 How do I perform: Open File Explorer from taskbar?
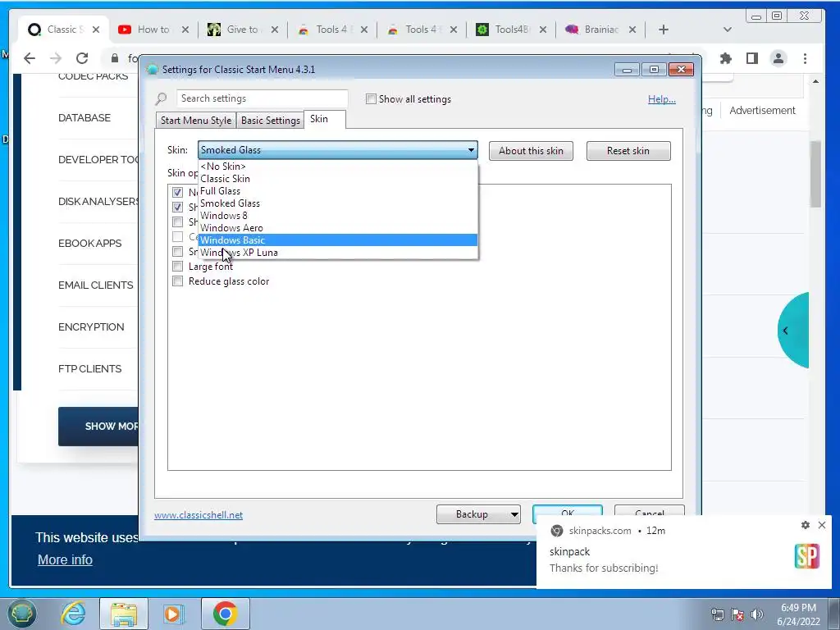124,614
